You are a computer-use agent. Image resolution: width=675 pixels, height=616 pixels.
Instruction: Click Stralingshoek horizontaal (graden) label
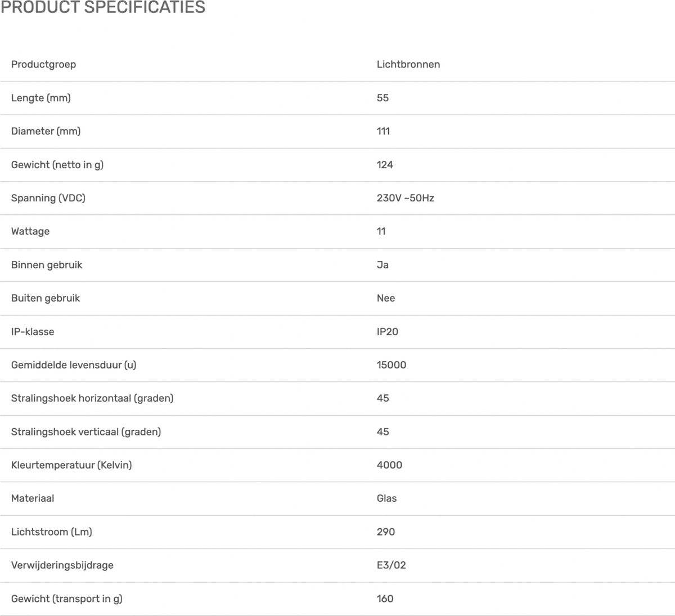tap(92, 398)
